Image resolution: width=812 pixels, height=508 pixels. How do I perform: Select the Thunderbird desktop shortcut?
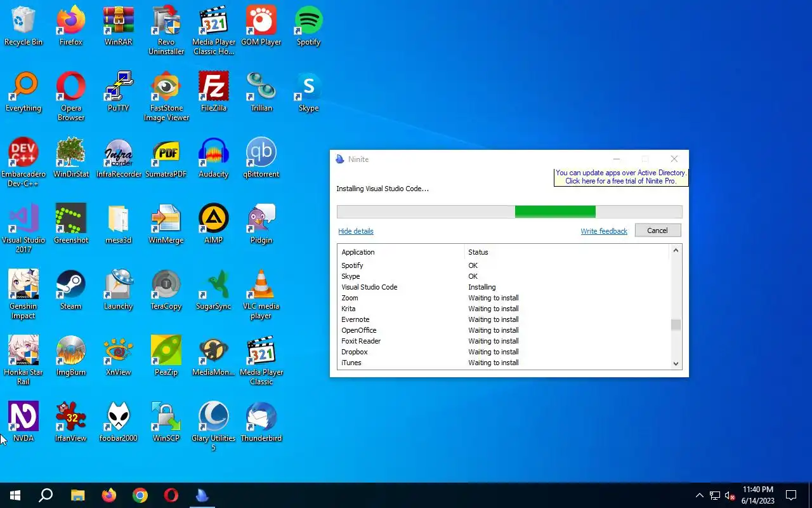point(261,423)
